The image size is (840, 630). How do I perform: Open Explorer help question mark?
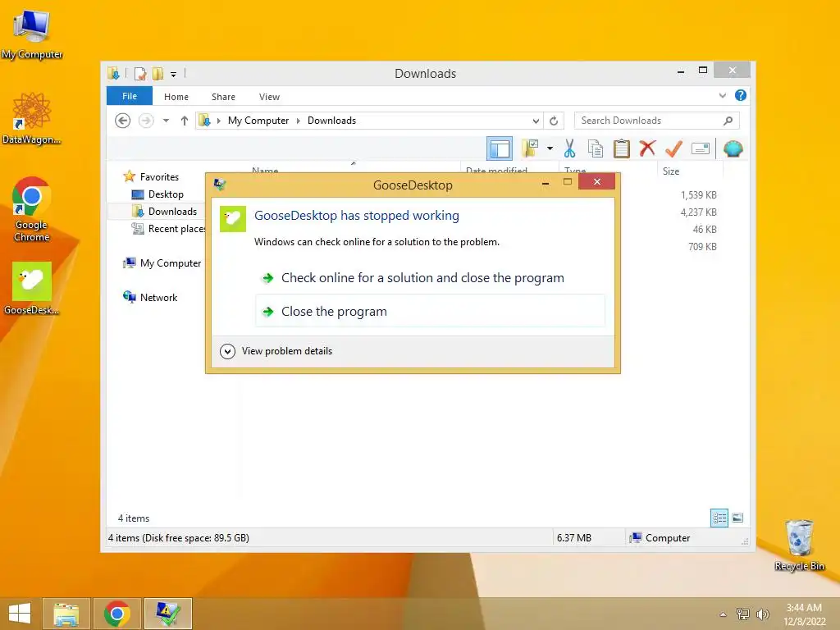[741, 95]
